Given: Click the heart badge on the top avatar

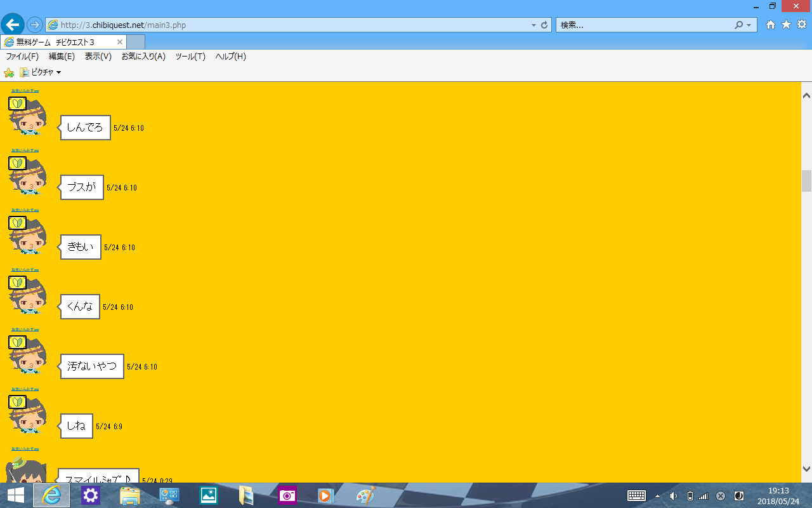Looking at the screenshot, I should tap(17, 104).
